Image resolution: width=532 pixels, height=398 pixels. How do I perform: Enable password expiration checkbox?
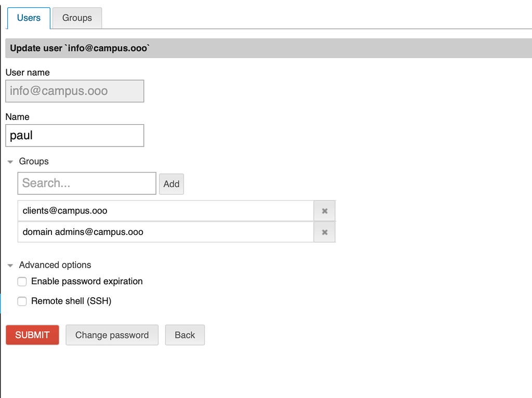(22, 282)
